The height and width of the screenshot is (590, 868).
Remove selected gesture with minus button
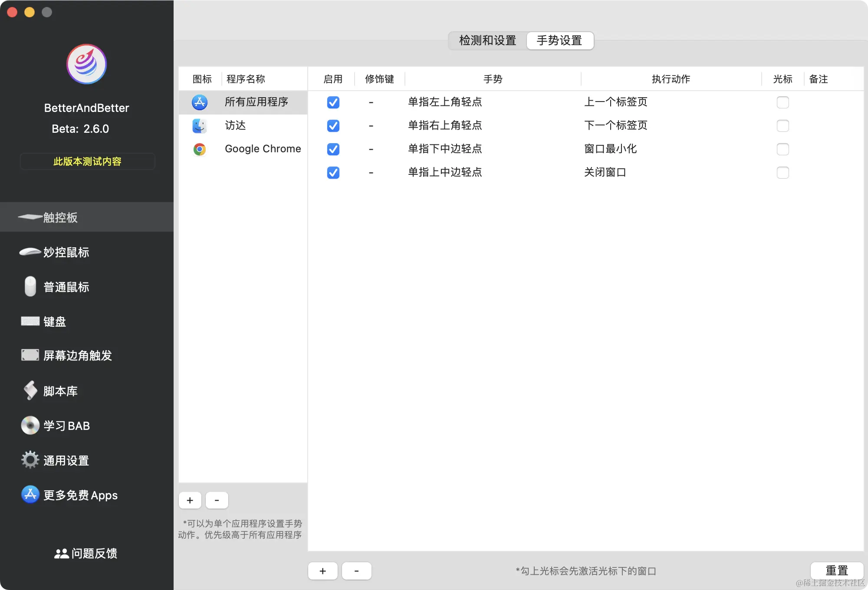pyautogui.click(x=356, y=571)
